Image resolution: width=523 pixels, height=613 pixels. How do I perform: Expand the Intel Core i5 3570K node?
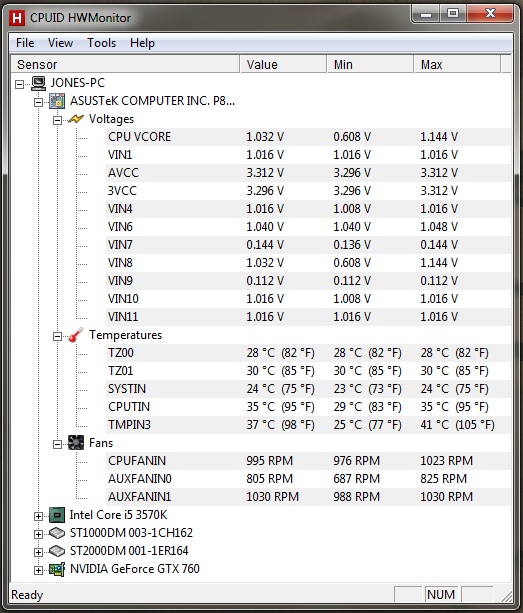[x=38, y=516]
